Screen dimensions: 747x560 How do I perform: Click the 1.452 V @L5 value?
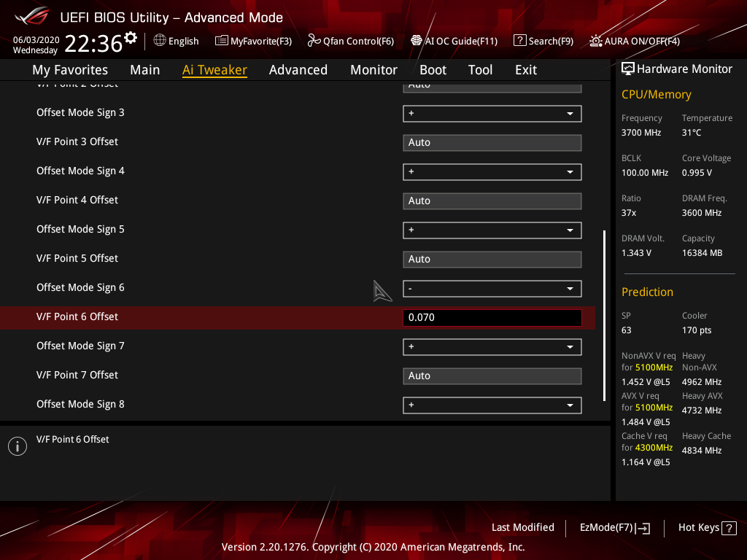646,382
